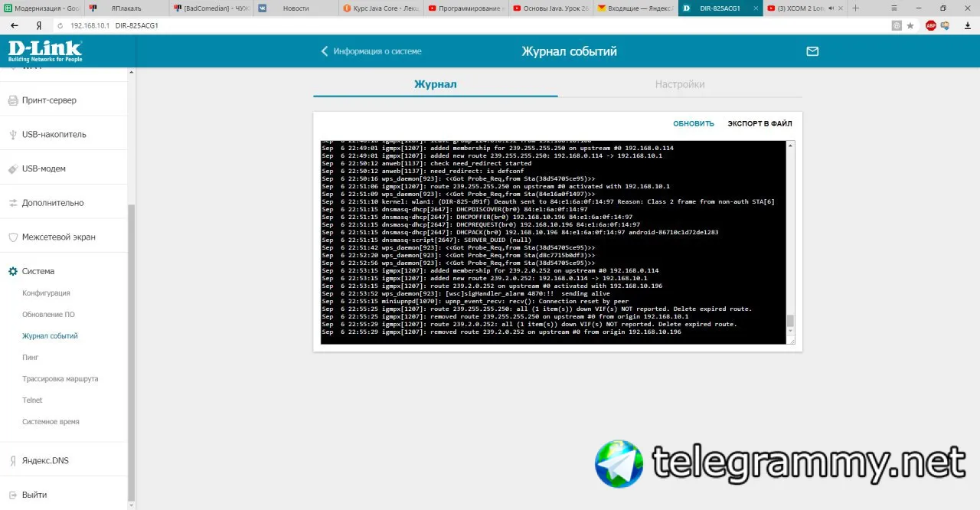Open Системное время submenu item
This screenshot has width=980, height=510.
coord(51,422)
